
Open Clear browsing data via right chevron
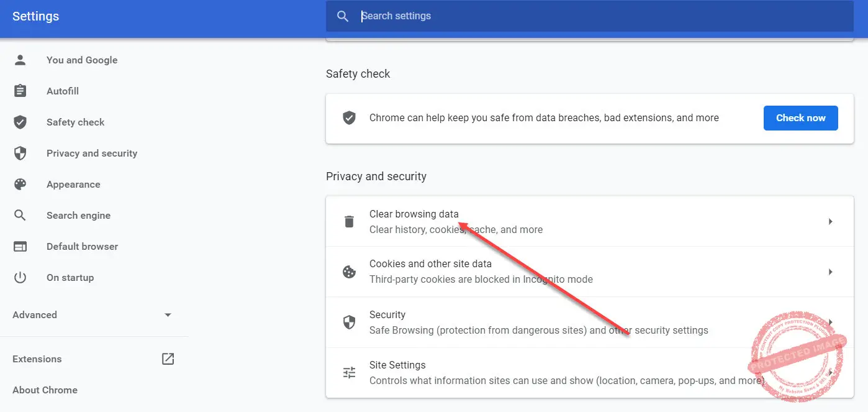(830, 222)
